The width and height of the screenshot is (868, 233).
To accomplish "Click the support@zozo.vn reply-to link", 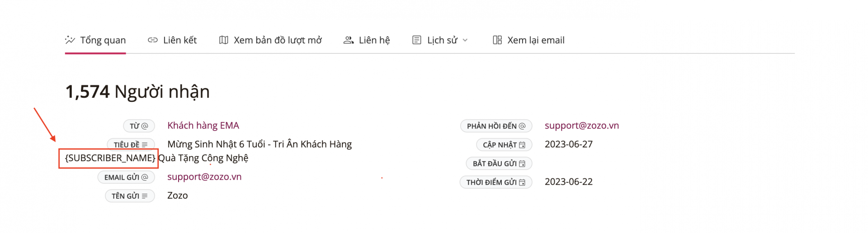I will 582,125.
